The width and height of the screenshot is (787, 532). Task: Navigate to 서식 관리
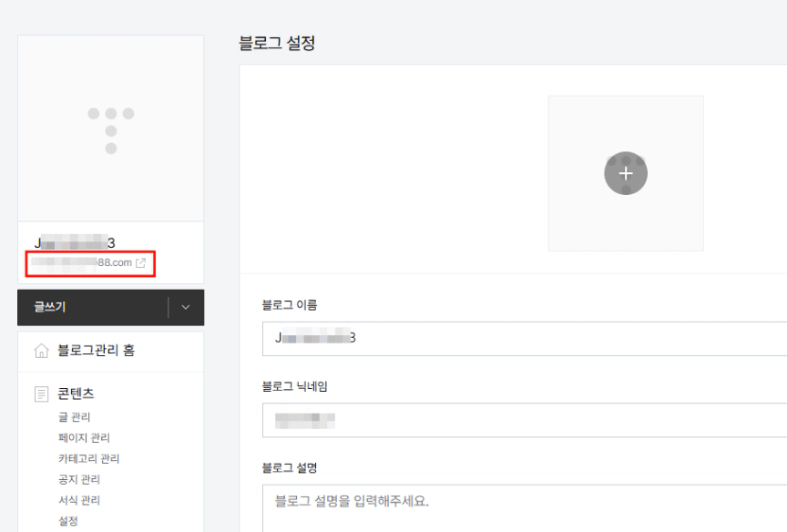[78, 501]
